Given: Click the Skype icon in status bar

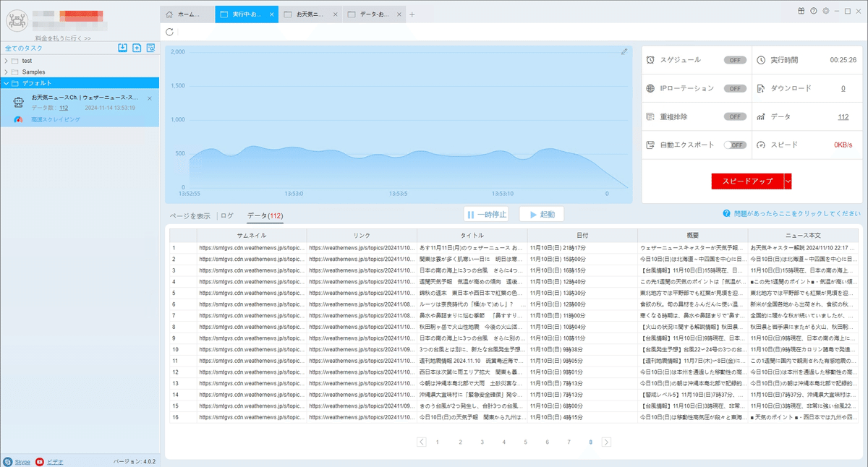Looking at the screenshot, I should (x=8, y=461).
